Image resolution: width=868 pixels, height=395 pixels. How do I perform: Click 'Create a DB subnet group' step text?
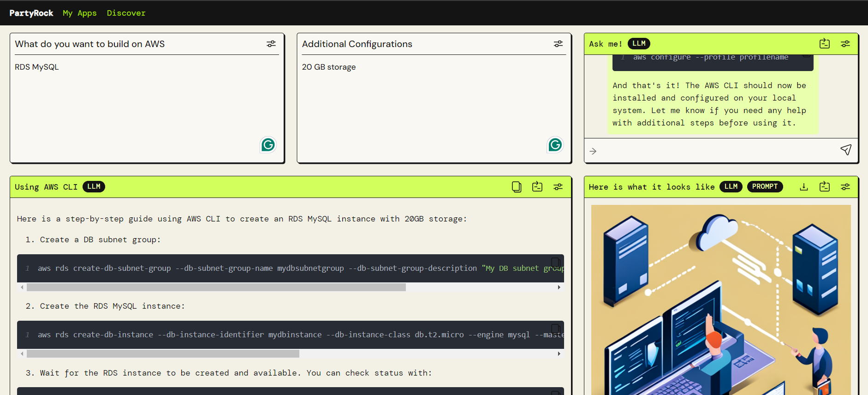(100, 239)
